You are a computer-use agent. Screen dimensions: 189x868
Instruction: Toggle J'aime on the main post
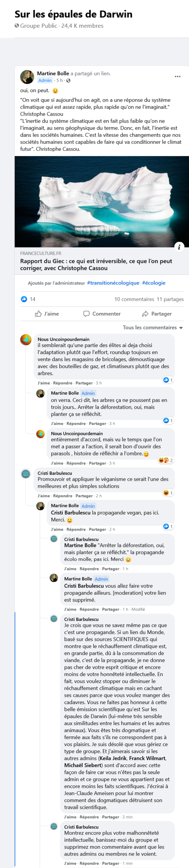[47, 314]
